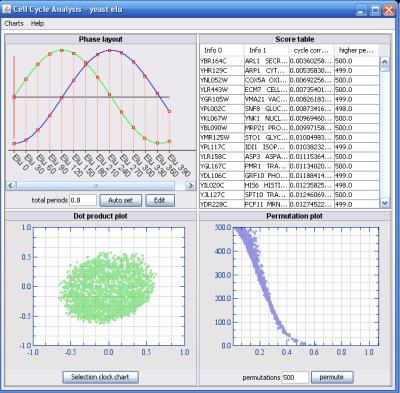
Task: Click the SNF8 GLUC... cell
Action: pos(266,109)
